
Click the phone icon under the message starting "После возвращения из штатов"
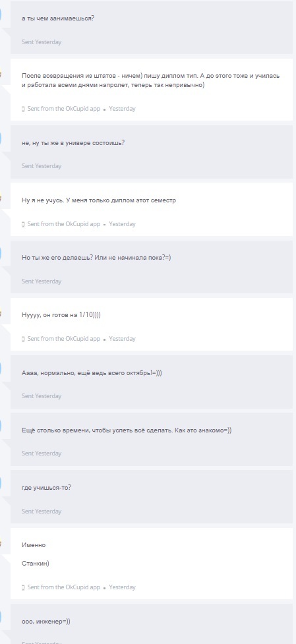pyautogui.click(x=23, y=109)
